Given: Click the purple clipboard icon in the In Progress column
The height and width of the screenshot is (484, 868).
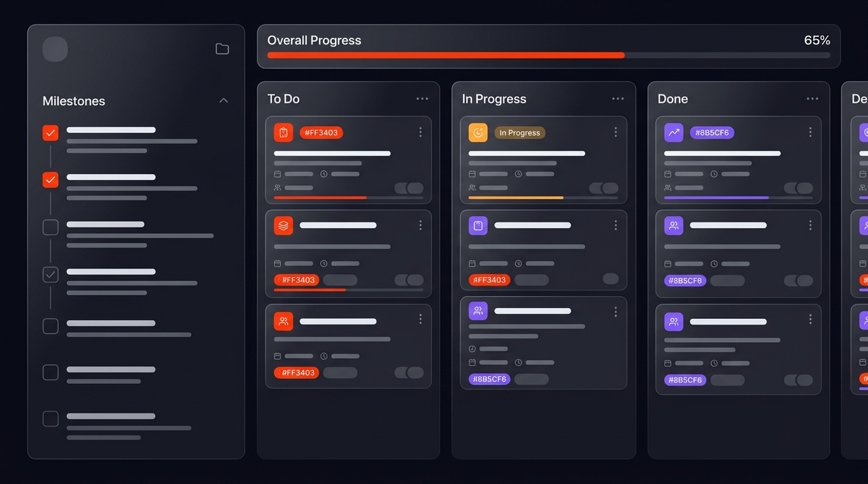Looking at the screenshot, I should click(478, 225).
